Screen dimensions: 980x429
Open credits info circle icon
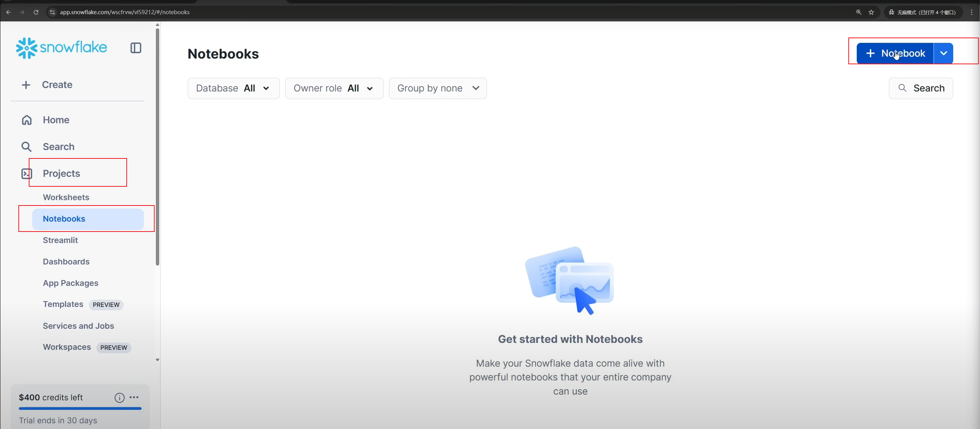point(119,398)
